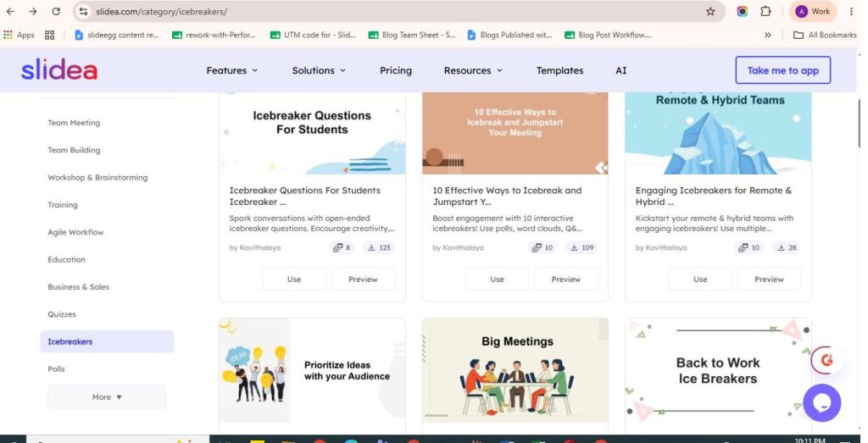
Task: Select the Polls category
Action: [57, 369]
